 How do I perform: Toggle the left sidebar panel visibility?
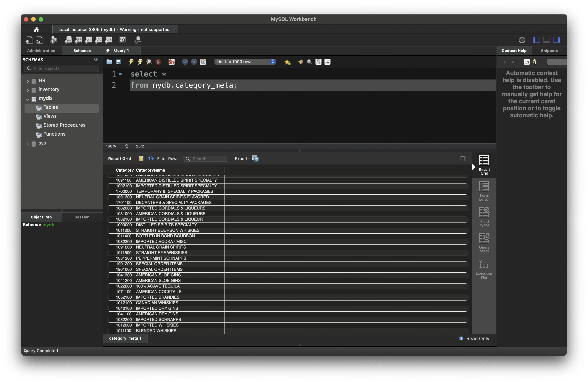tap(536, 40)
